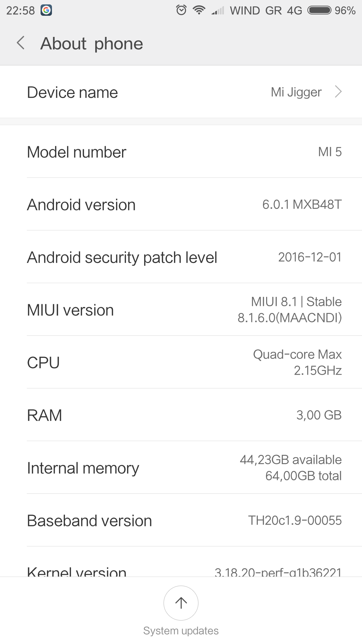Tap the Baseband version row

click(181, 521)
